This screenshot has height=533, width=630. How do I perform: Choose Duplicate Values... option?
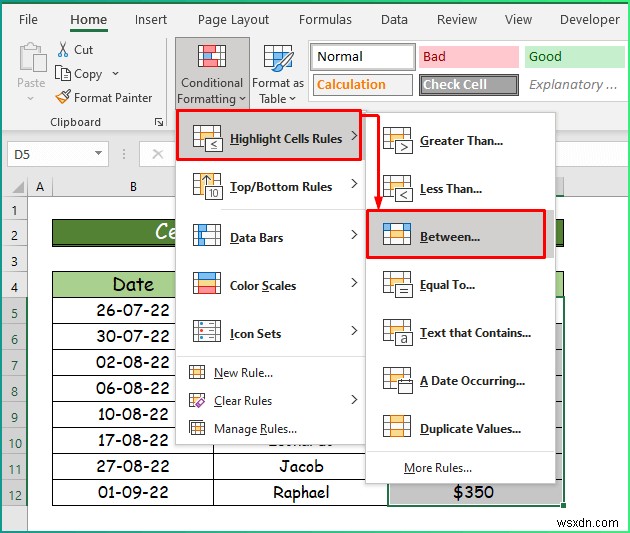460,428
